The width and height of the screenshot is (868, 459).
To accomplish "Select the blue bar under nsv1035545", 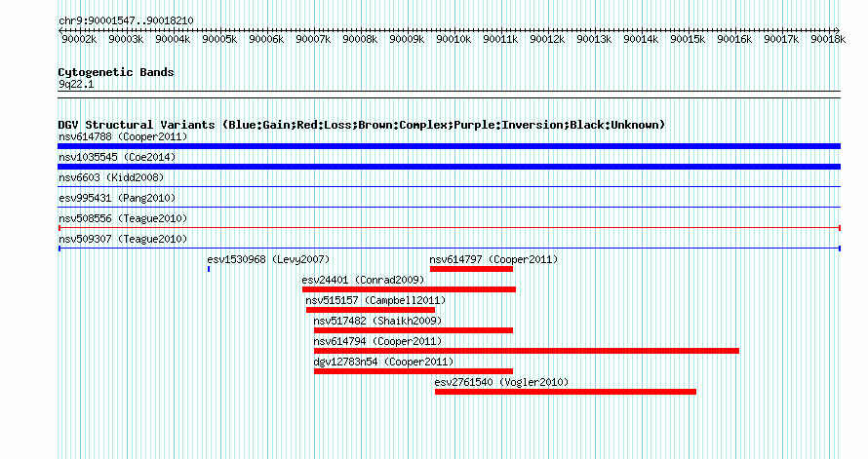I will (449, 167).
